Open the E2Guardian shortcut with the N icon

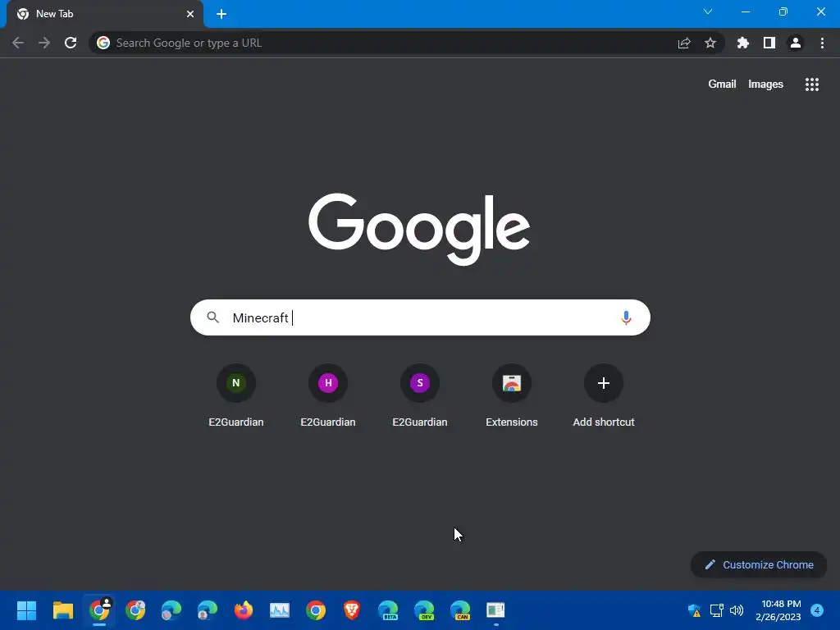coord(236,396)
